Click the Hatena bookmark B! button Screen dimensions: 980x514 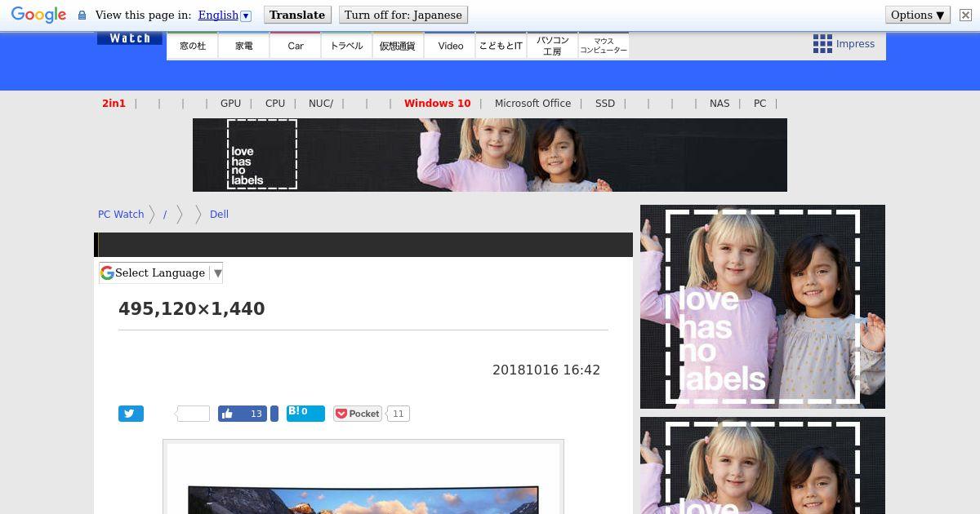[x=305, y=413]
